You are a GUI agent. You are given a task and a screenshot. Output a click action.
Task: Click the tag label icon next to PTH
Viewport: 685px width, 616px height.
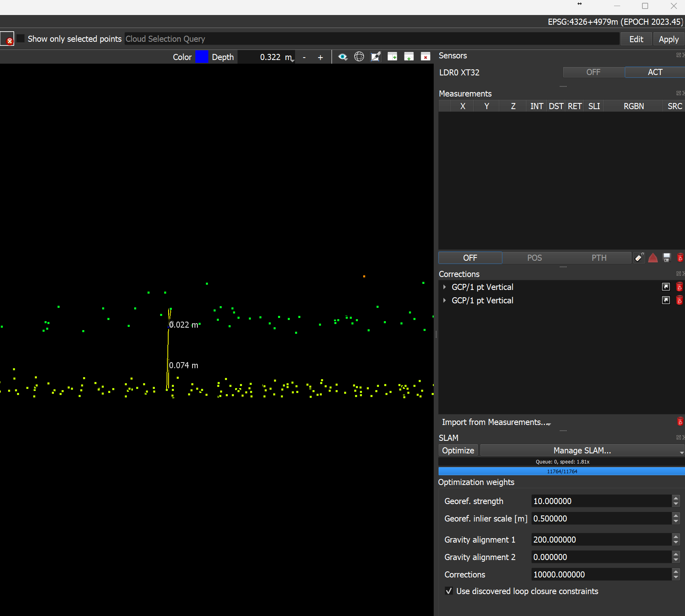click(639, 258)
